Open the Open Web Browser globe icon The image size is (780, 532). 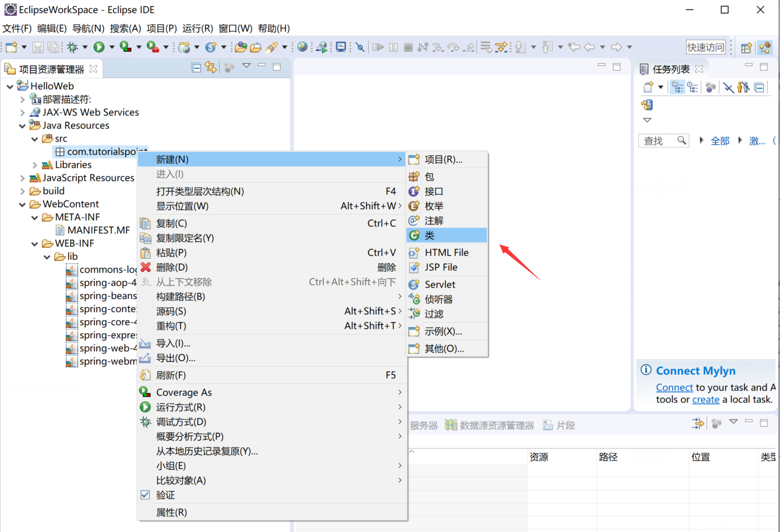pos(302,47)
